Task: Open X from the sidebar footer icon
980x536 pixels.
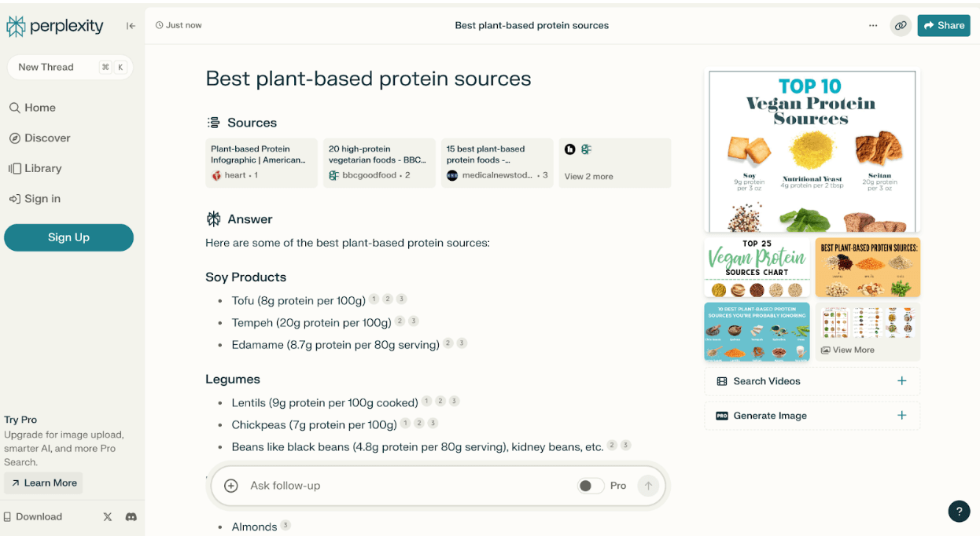Action: 107,516
